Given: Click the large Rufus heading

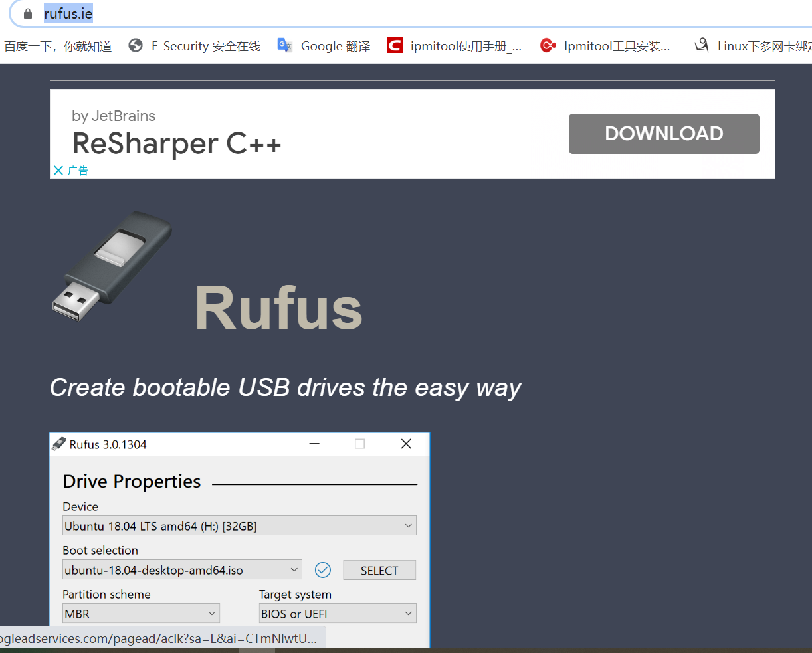Looking at the screenshot, I should (278, 308).
